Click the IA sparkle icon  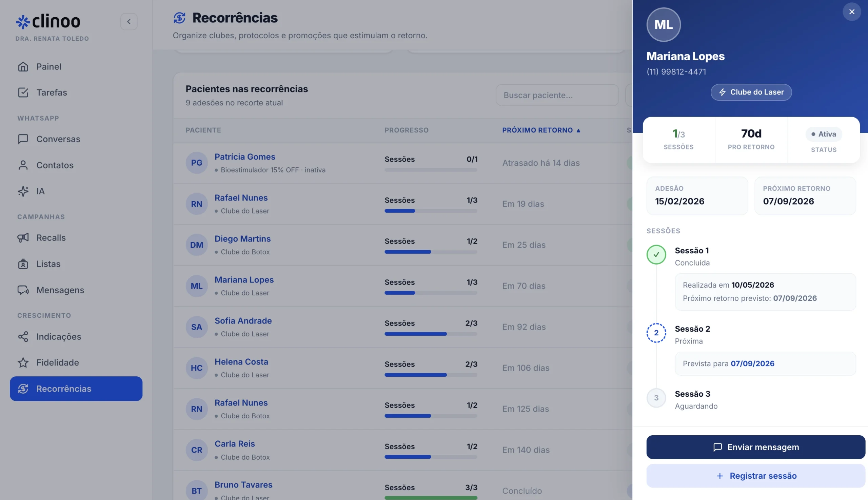tap(23, 191)
